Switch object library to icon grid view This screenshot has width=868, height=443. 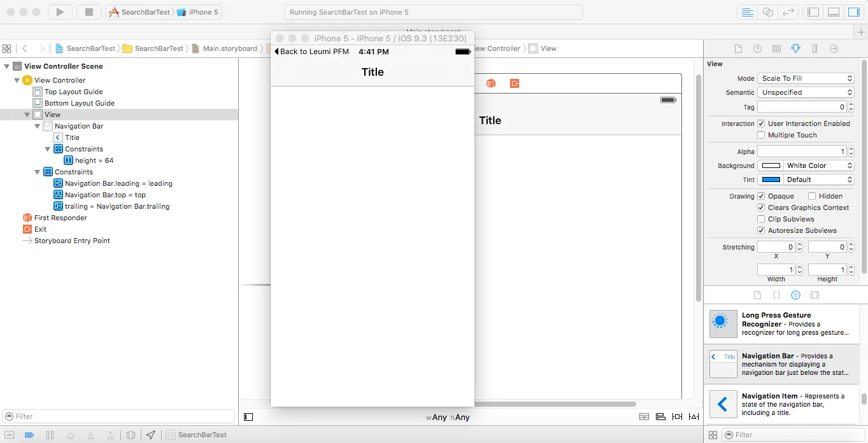pyautogui.click(x=713, y=435)
